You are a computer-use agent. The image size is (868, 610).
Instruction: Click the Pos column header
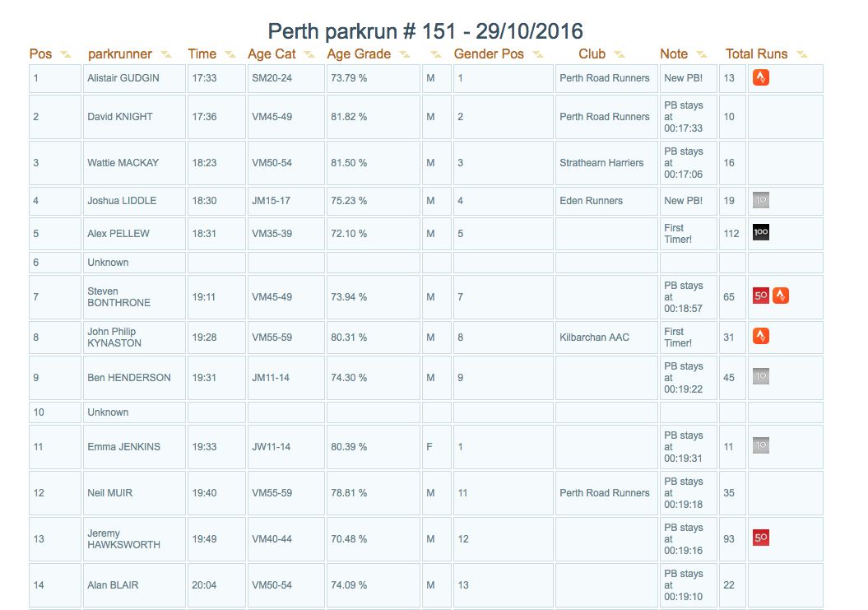(x=40, y=54)
